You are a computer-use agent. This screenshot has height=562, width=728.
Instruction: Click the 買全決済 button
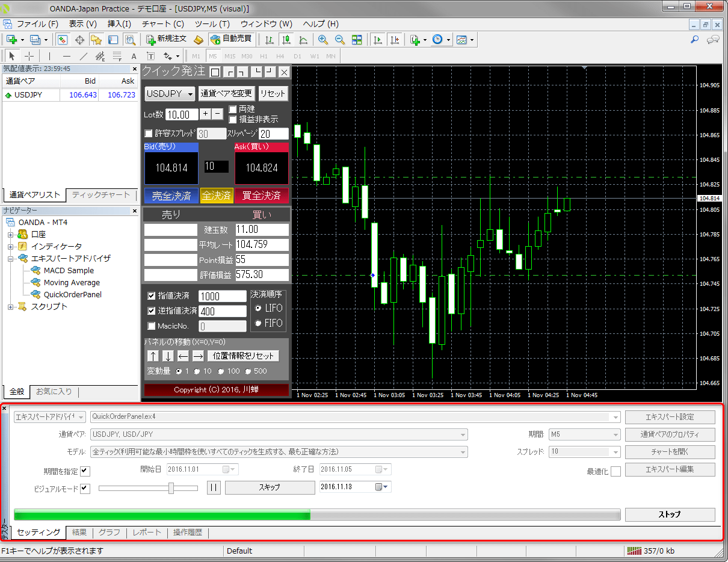pyautogui.click(x=262, y=196)
